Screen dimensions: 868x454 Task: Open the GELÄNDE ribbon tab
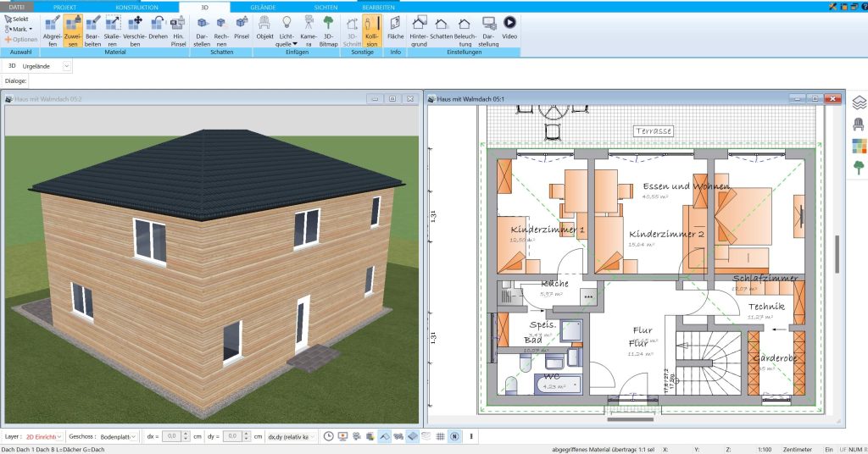tap(262, 6)
